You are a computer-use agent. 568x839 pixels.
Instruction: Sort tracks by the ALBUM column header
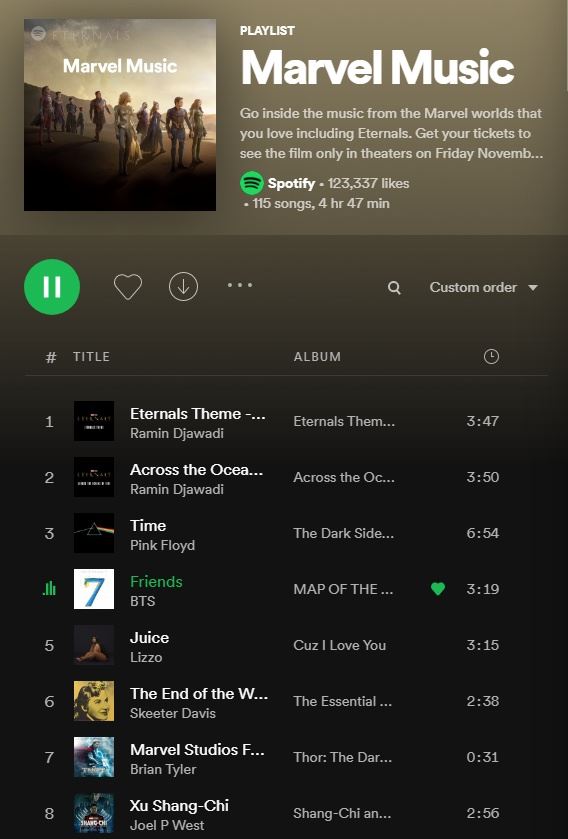[x=317, y=357]
